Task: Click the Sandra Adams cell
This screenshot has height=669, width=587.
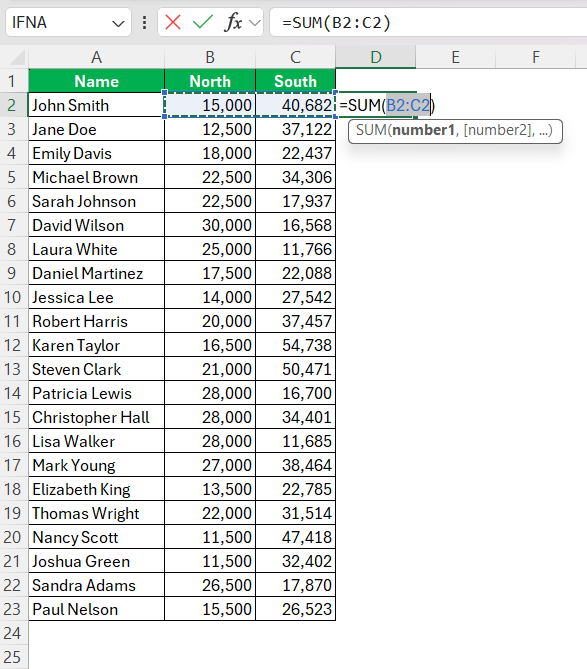Action: tap(96, 585)
